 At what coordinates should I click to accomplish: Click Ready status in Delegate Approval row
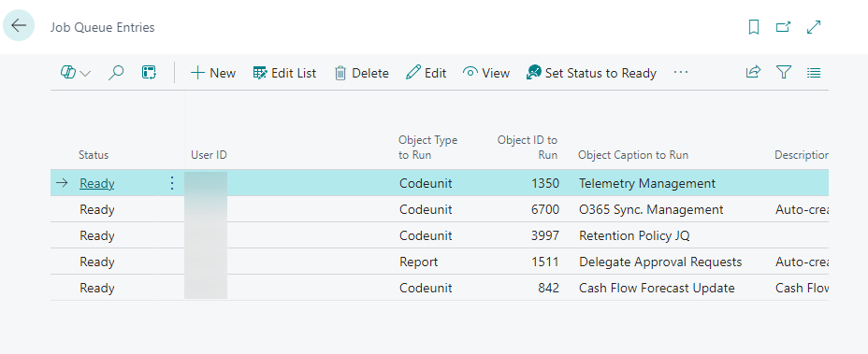[x=97, y=262]
